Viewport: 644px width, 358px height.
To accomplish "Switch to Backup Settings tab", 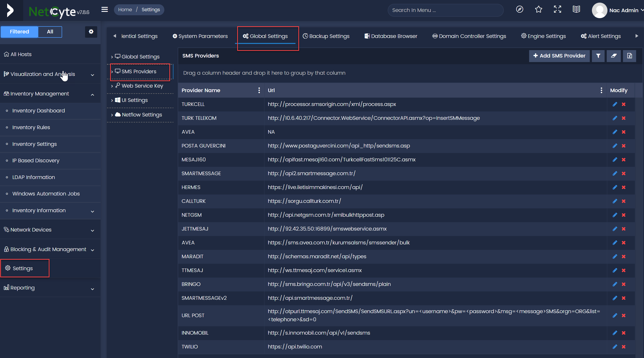I will (x=326, y=36).
